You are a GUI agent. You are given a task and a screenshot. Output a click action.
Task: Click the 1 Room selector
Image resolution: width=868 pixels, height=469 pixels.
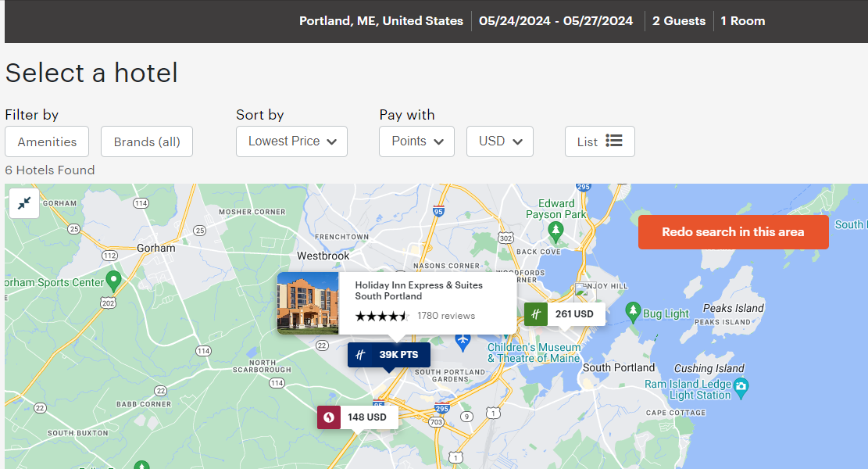click(742, 21)
